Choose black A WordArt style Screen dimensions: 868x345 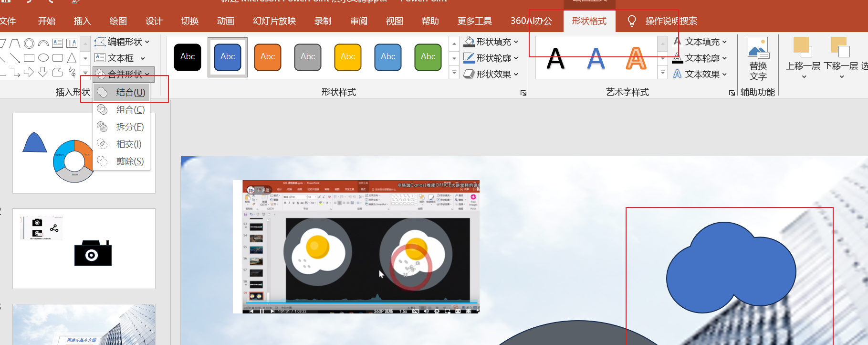(x=555, y=58)
